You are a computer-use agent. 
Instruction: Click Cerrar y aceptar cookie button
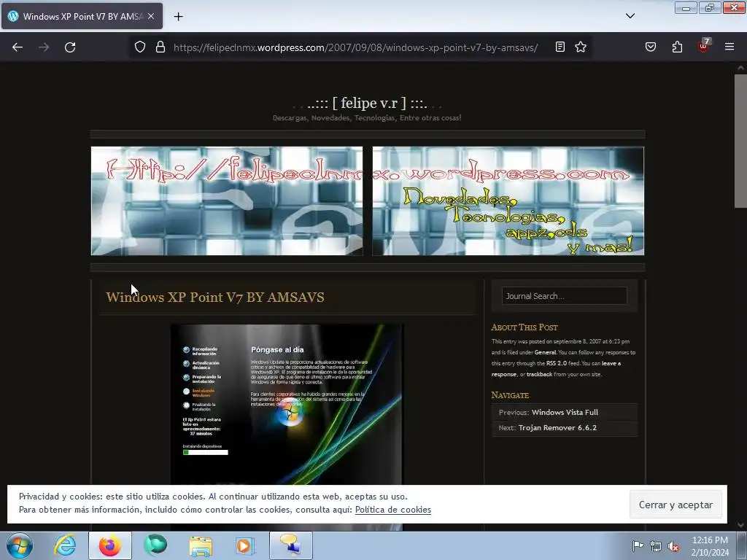[x=676, y=505]
